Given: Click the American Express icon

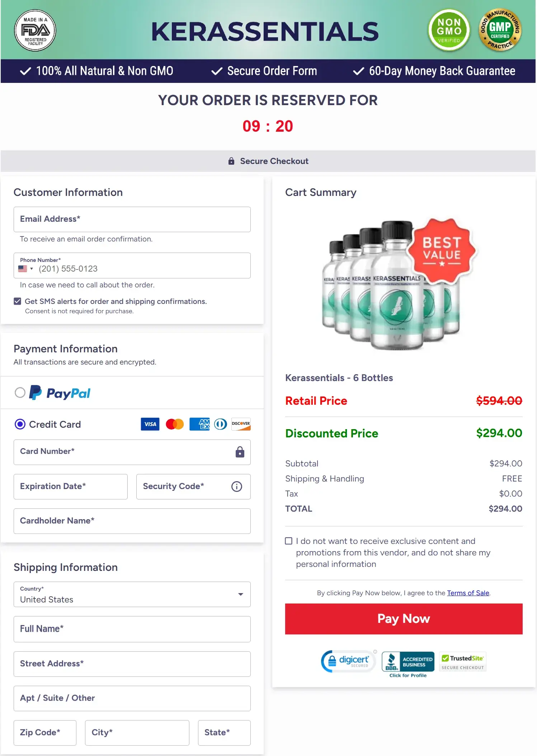Looking at the screenshot, I should (x=199, y=424).
